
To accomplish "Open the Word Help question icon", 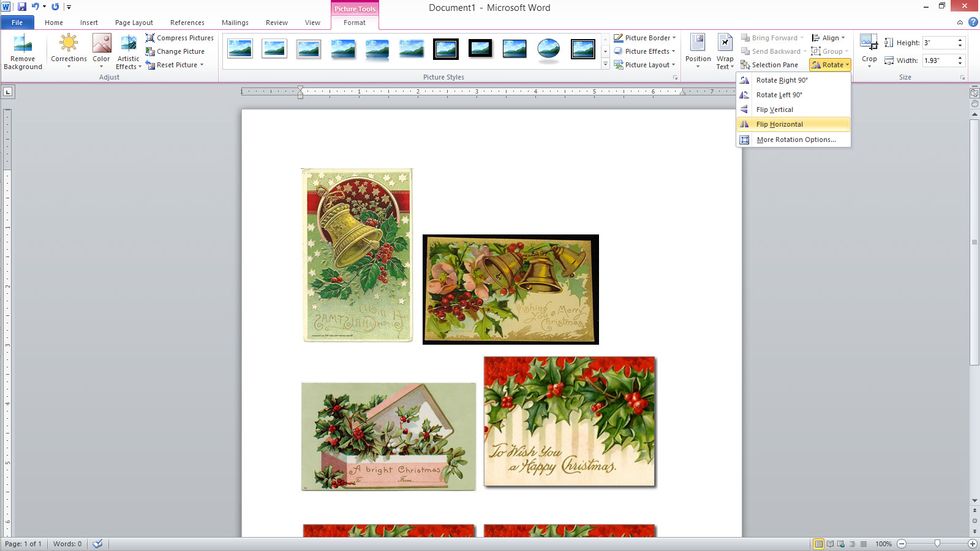I will click(972, 22).
